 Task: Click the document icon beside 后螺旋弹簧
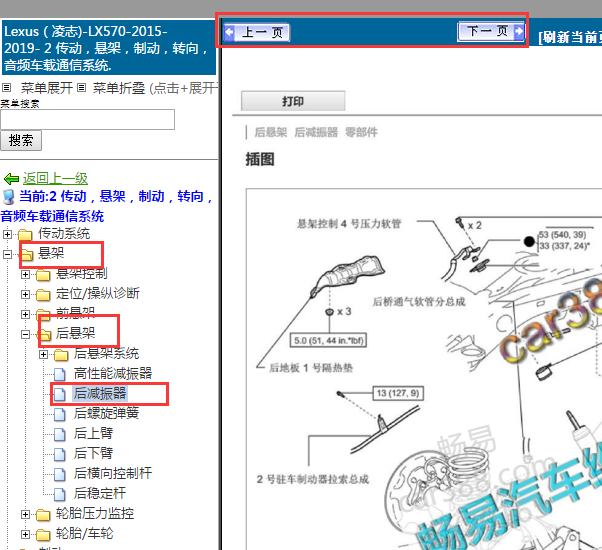pos(60,414)
